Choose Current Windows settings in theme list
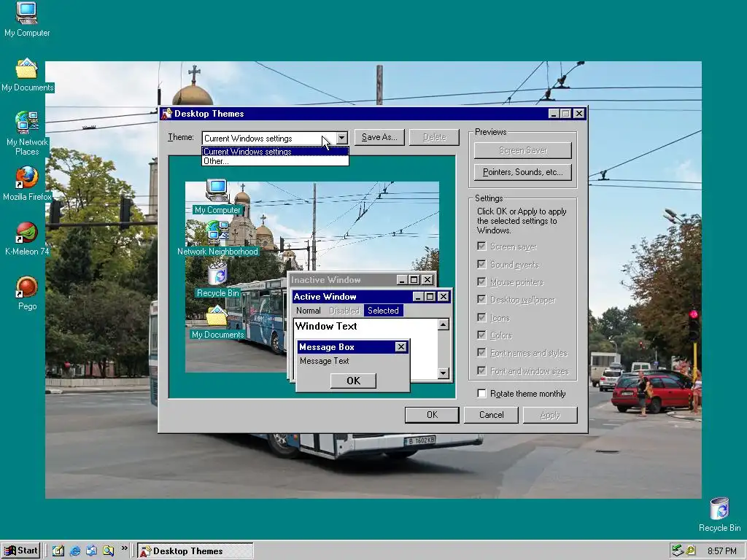 [x=275, y=152]
